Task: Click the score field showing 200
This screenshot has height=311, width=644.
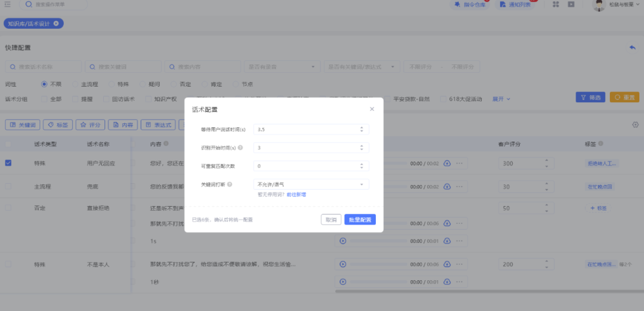Action: coord(526,264)
